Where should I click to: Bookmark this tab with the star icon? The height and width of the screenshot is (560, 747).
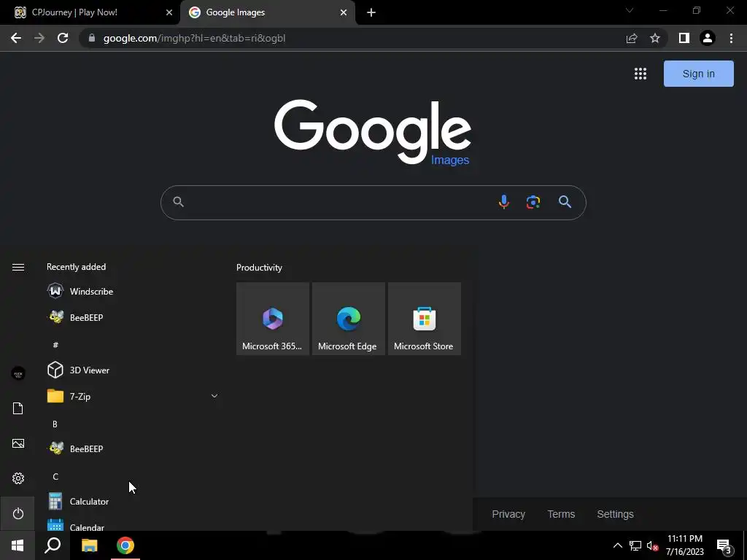[x=655, y=38]
